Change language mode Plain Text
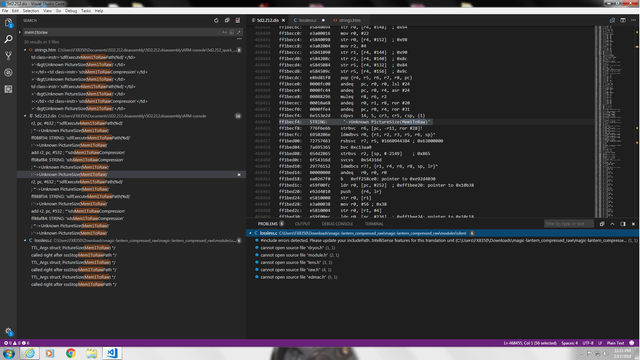This screenshot has height=360, width=640. point(615,343)
